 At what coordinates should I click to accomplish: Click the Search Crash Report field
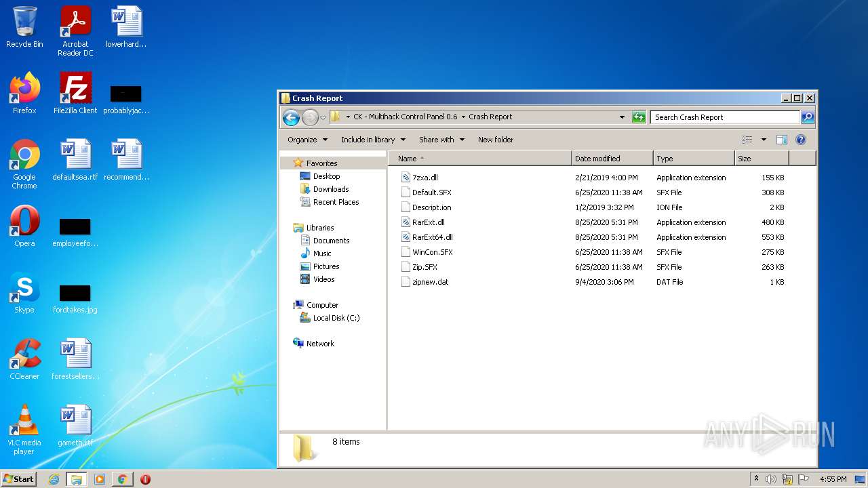tap(725, 117)
